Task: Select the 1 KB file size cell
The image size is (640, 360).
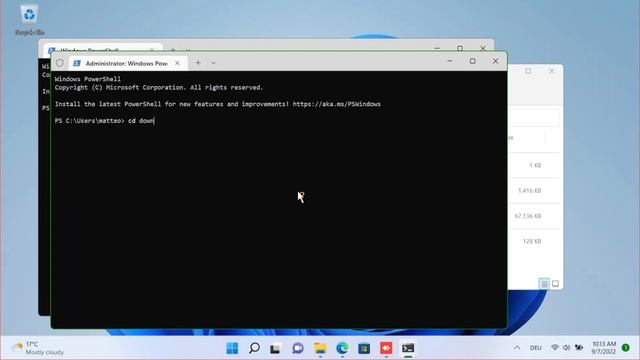Action: click(x=535, y=165)
